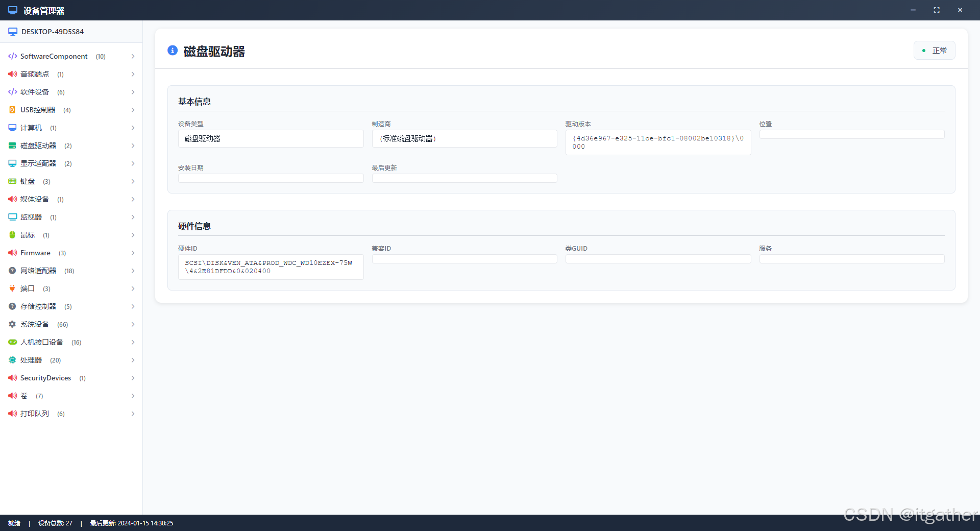Click the speaker icon beside 音频端点
980x531 pixels.
pyautogui.click(x=12, y=74)
